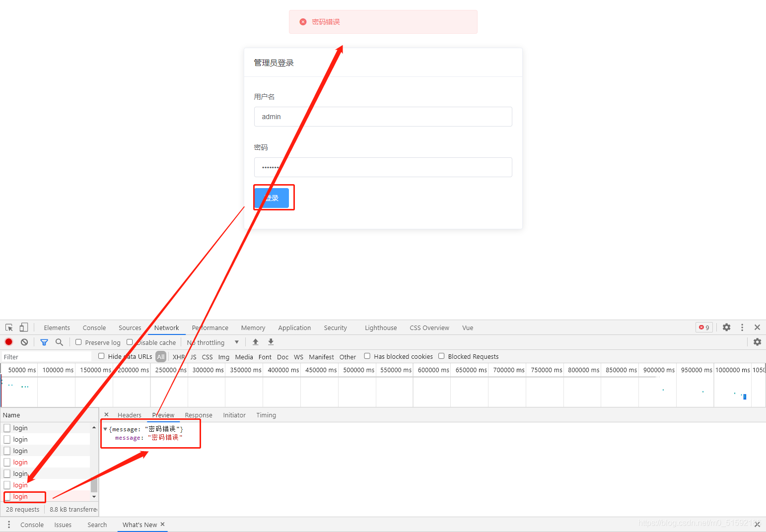Focus the 密码 password input field

click(383, 167)
